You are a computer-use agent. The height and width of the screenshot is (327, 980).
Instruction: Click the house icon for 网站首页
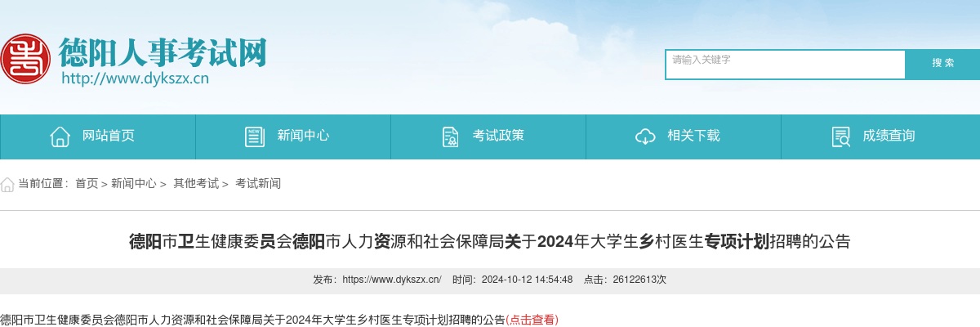(60, 137)
